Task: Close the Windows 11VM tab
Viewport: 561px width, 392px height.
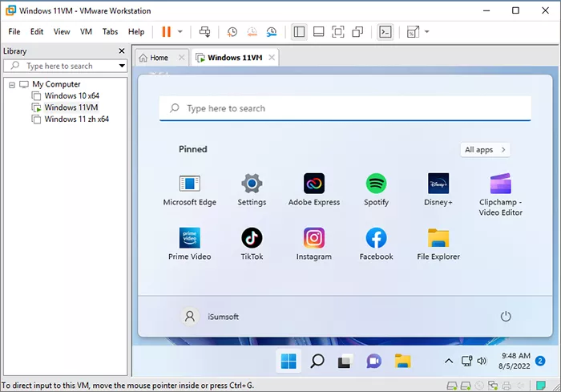Action: tap(272, 57)
